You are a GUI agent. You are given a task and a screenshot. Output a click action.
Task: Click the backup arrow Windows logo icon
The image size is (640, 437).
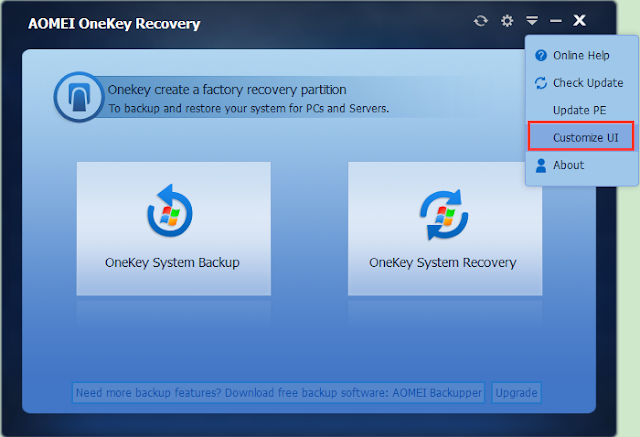pos(170,211)
